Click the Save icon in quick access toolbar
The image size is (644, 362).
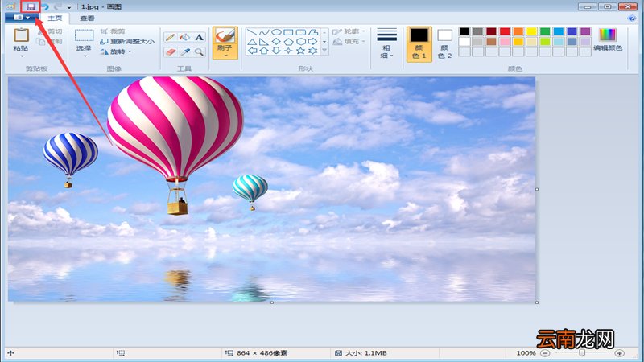click(31, 6)
